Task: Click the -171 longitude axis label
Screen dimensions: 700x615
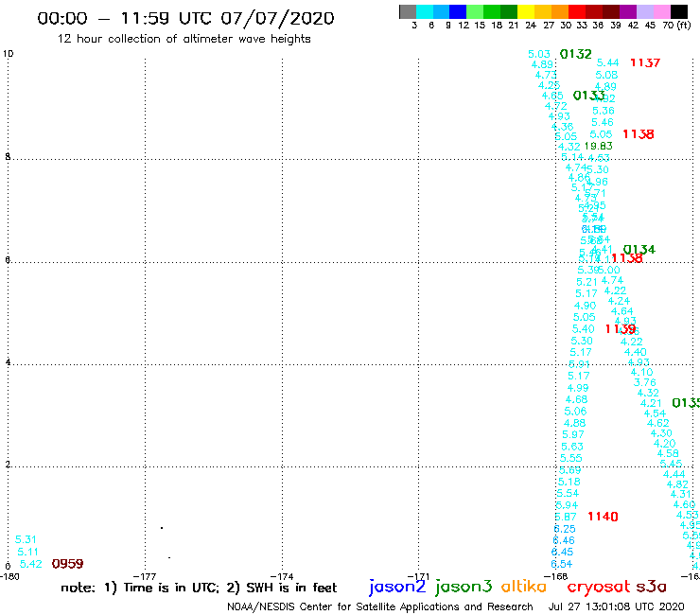Action: 418,576
